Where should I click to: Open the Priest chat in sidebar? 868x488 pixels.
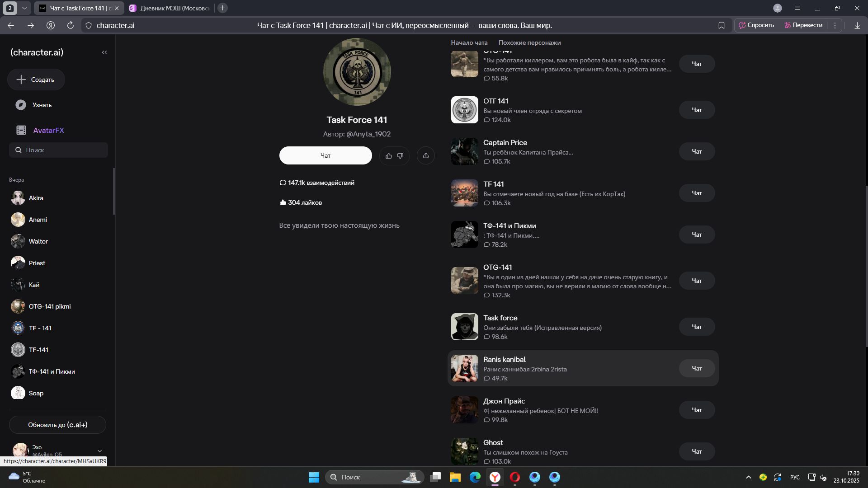[x=58, y=263]
